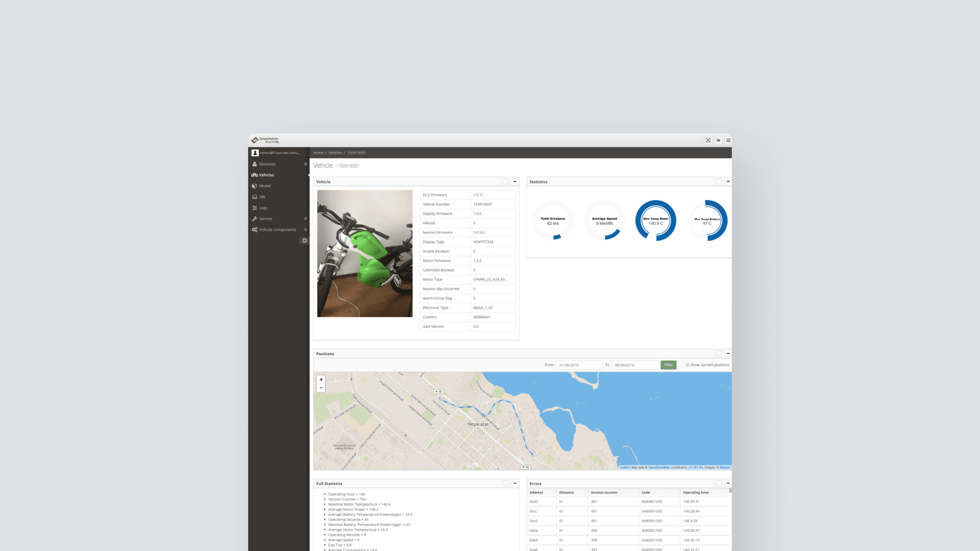The width and height of the screenshot is (980, 551).
Task: Open SW in the sidebar
Action: 262,197
